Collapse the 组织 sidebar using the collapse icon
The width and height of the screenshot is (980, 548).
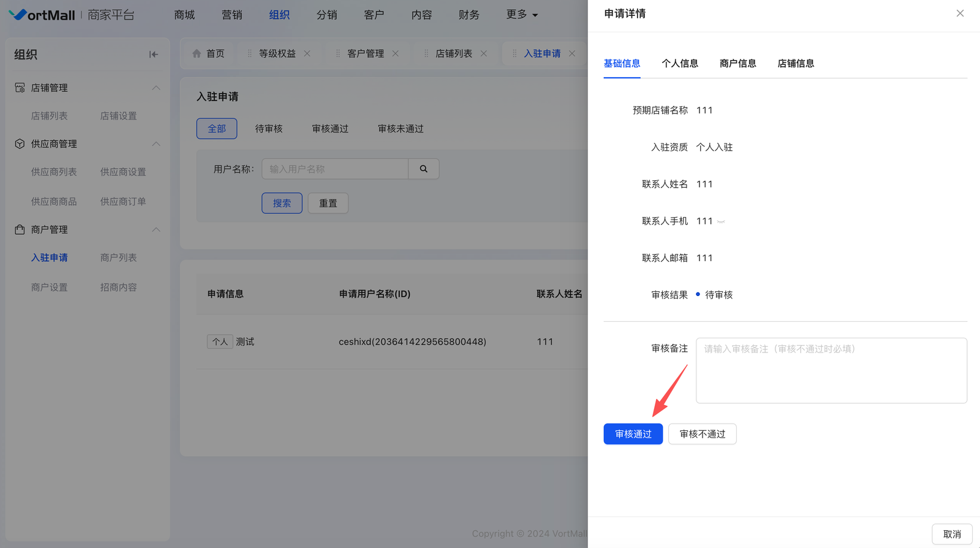pos(153,55)
